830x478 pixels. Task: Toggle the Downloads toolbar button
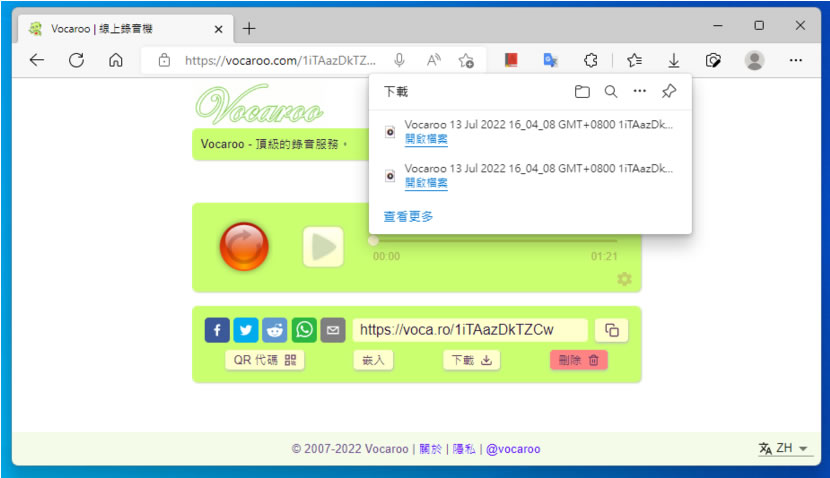point(673,60)
